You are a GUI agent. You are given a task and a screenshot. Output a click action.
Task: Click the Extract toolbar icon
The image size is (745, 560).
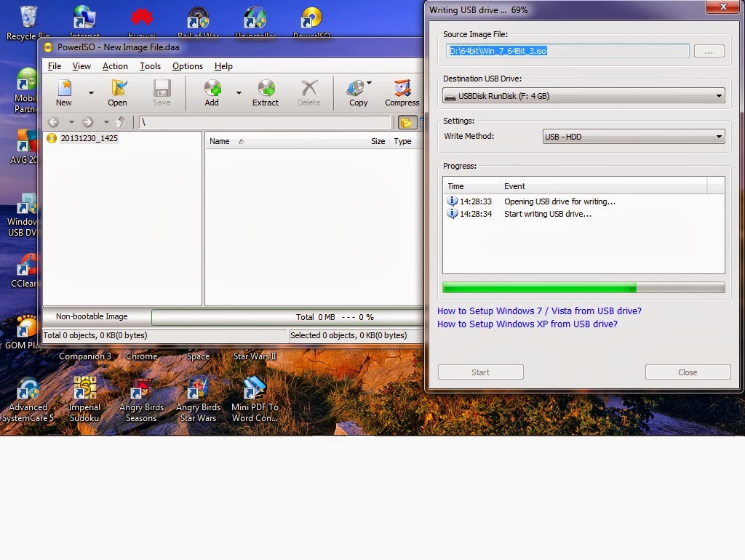coord(266,92)
